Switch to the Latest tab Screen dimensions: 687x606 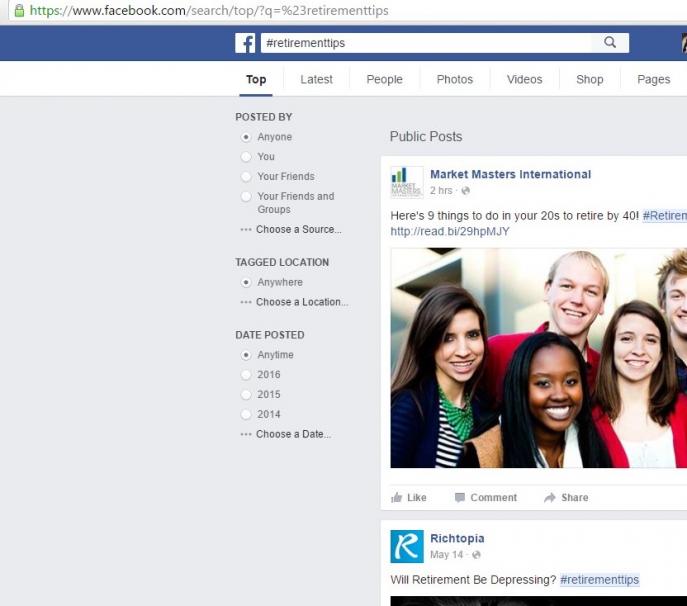(316, 79)
